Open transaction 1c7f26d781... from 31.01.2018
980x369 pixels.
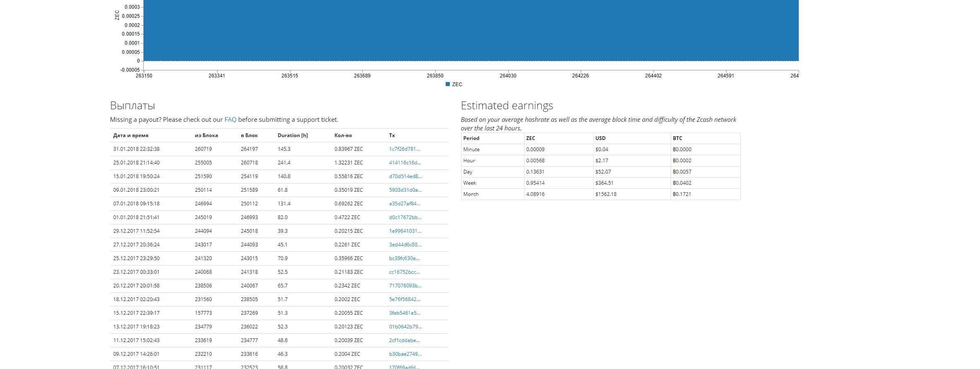click(x=404, y=149)
